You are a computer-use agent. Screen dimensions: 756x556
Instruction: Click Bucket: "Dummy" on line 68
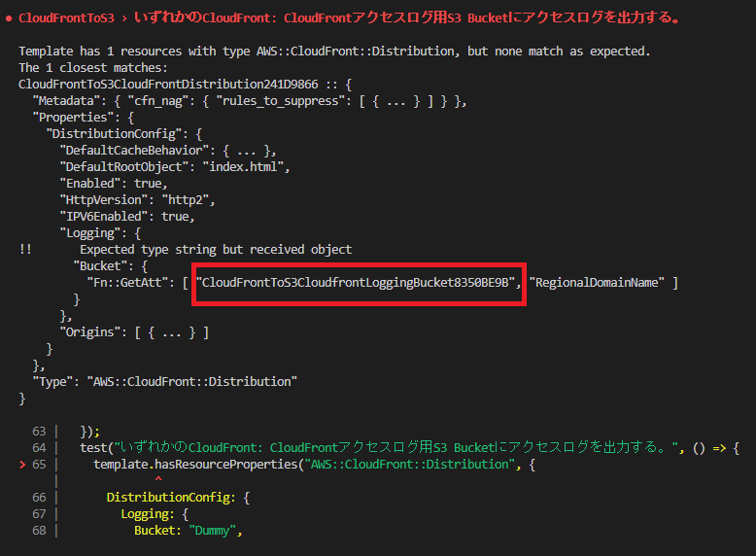tap(189, 531)
